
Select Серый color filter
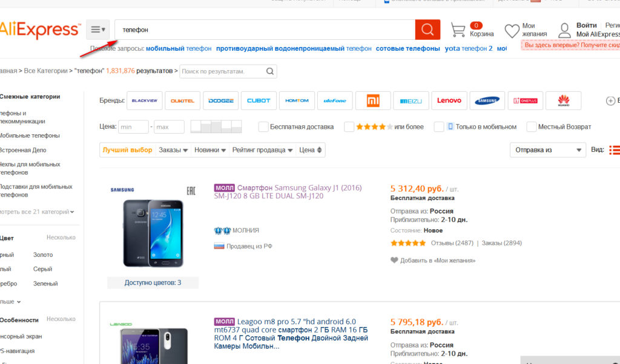tap(43, 269)
